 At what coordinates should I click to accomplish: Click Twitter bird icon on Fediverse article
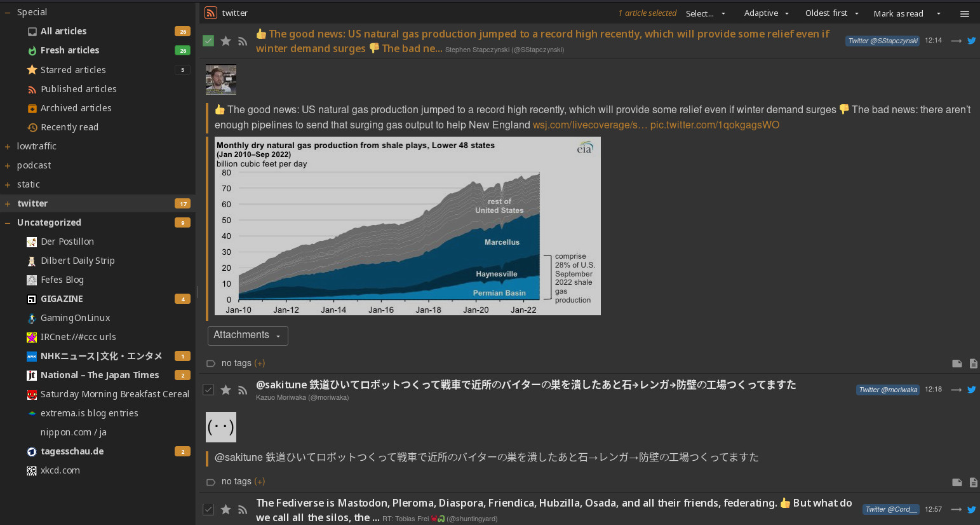[972, 509]
